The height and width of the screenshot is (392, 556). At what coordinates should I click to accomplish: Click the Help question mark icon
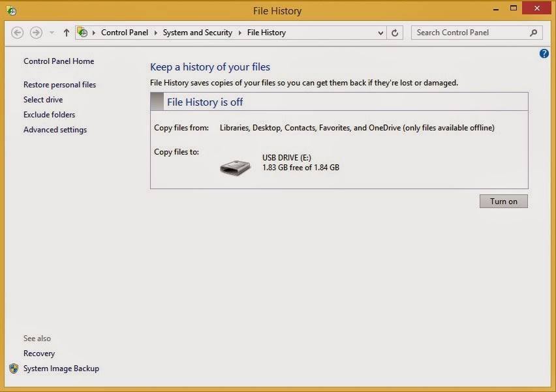pyautogui.click(x=544, y=53)
